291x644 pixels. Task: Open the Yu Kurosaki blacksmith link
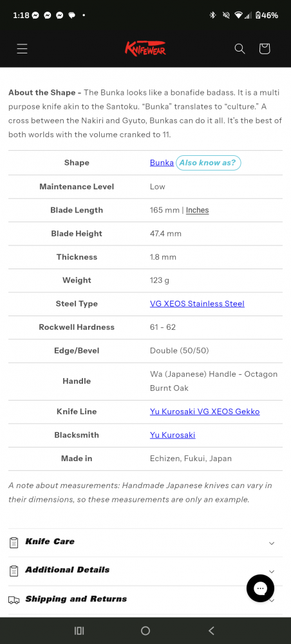point(173,435)
